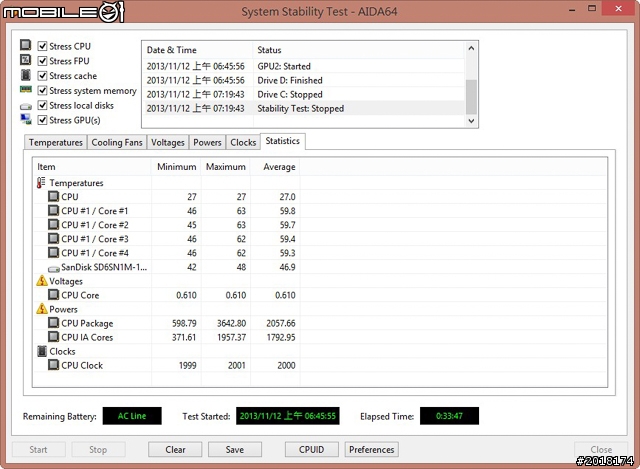Uncheck Stress local disks
The width and height of the screenshot is (640, 469).
point(42,105)
